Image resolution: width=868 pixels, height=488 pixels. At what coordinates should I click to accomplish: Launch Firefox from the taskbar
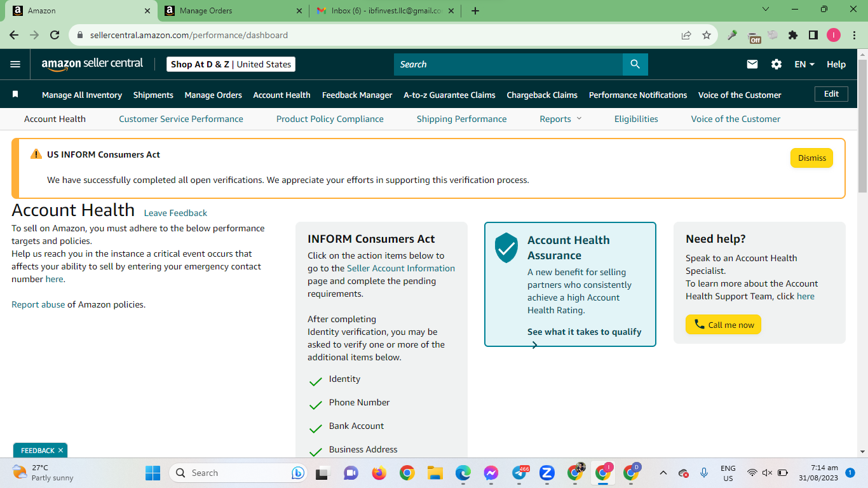[x=379, y=473]
